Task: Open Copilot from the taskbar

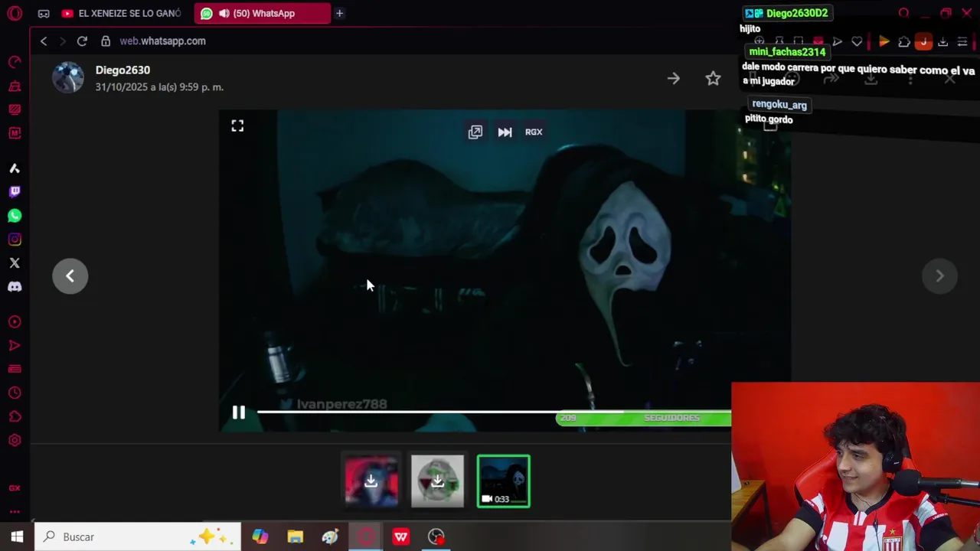Action: coord(260,536)
